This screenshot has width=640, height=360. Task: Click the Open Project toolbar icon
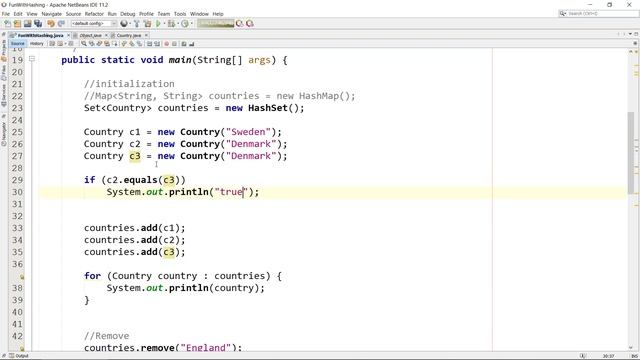[28, 24]
